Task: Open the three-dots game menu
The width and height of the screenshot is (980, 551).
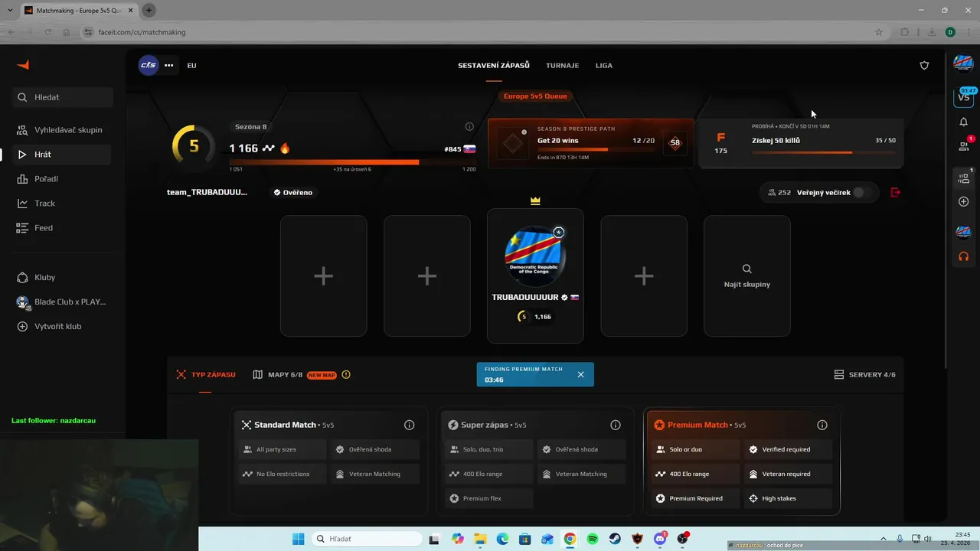Action: coord(169,65)
